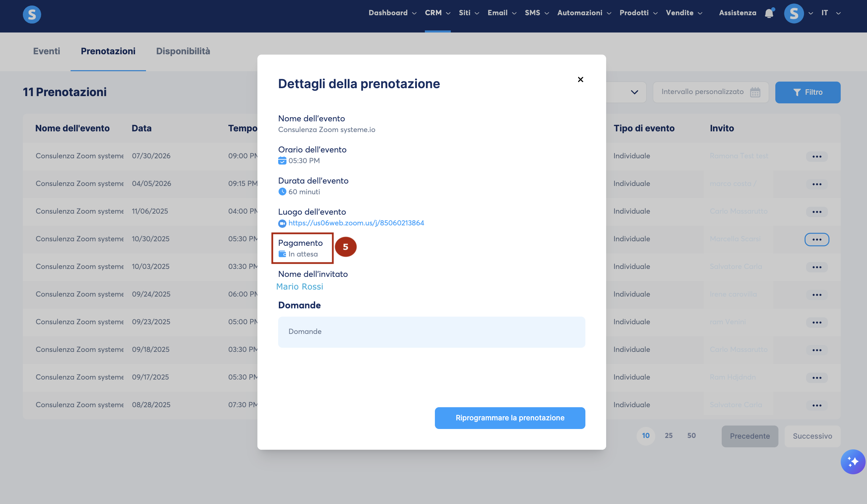
Task: Open invitee Irene carovilla link
Action: [733, 294]
